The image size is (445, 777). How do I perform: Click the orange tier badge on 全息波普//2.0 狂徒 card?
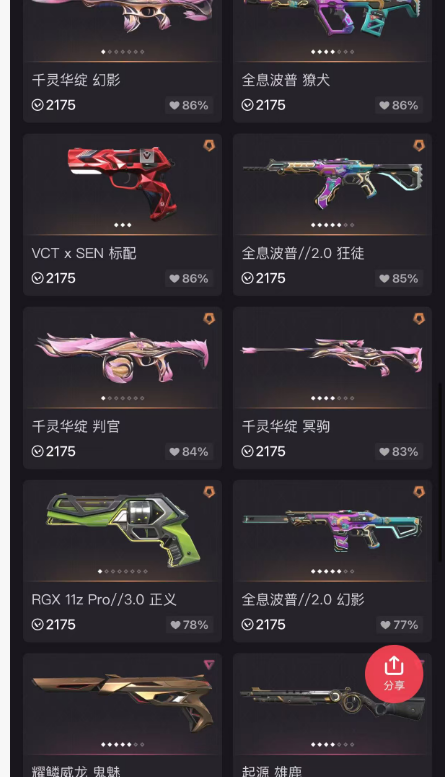pos(419,146)
